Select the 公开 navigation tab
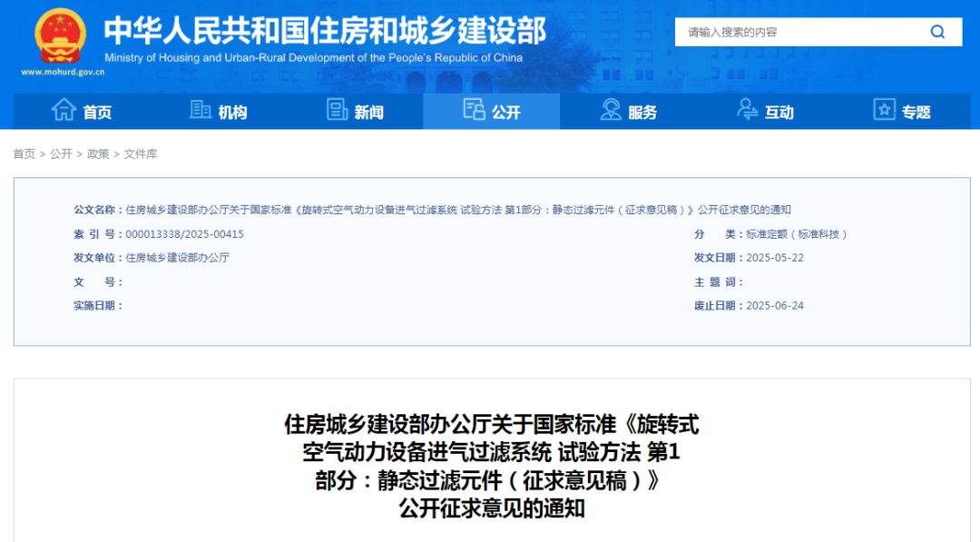Screen dimensions: 980x542 point(491,112)
